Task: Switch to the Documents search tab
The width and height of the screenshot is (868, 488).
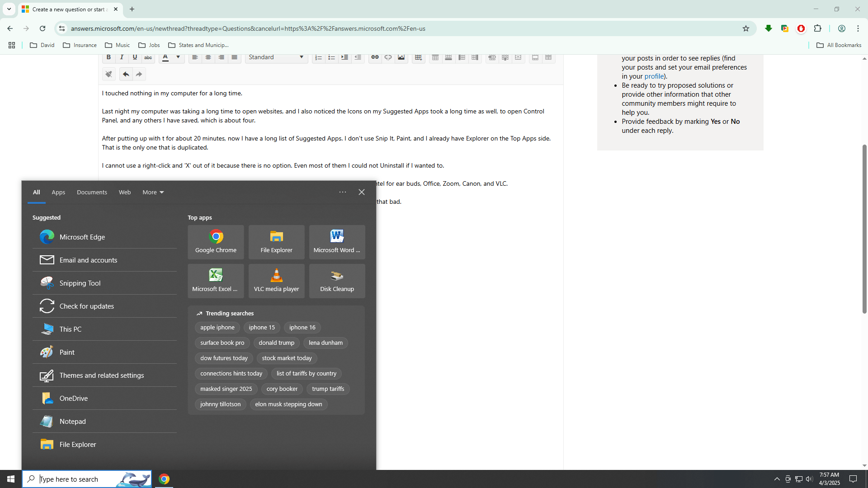Action: point(92,192)
